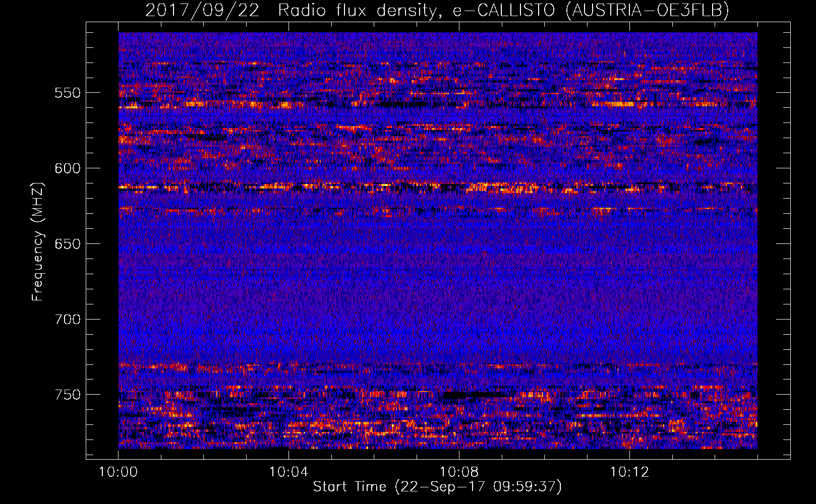The image size is (816, 504).
Task: Click the date '2017/09/22' in title
Action: [203, 10]
